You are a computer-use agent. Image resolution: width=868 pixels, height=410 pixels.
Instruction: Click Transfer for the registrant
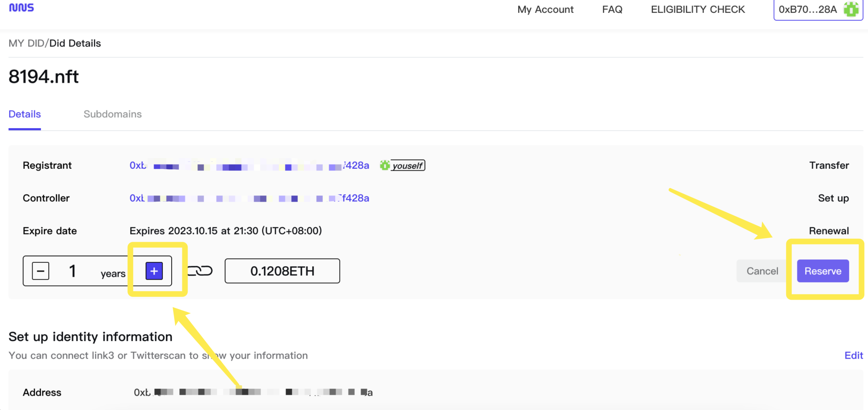pos(829,165)
